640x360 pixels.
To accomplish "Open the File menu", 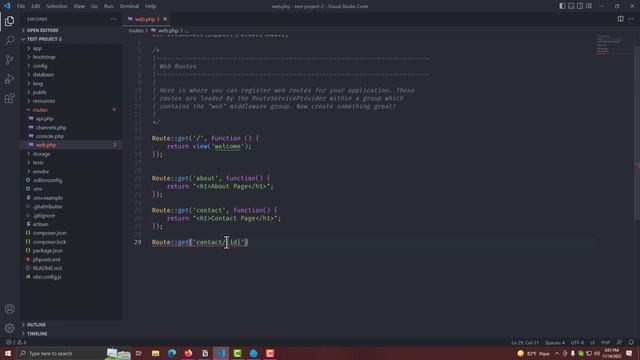I will (21, 6).
